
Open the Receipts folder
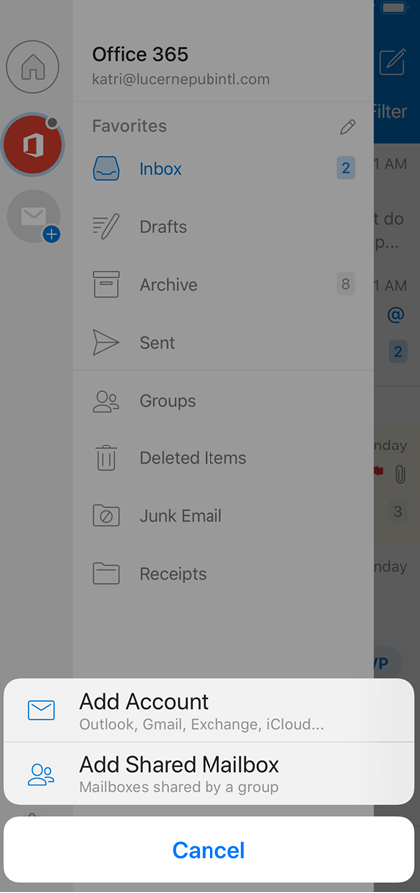[x=223, y=574]
